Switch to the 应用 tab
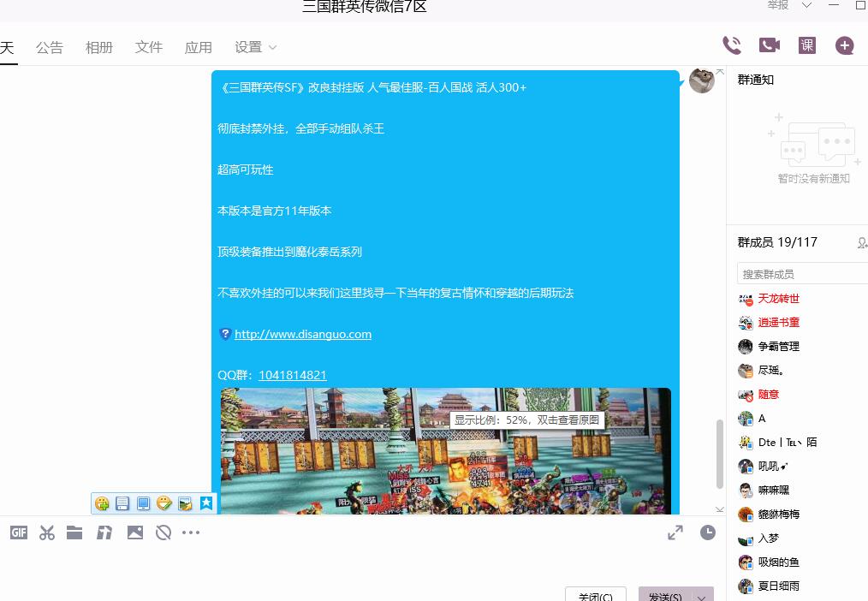This screenshot has height=601, width=868. (x=199, y=48)
